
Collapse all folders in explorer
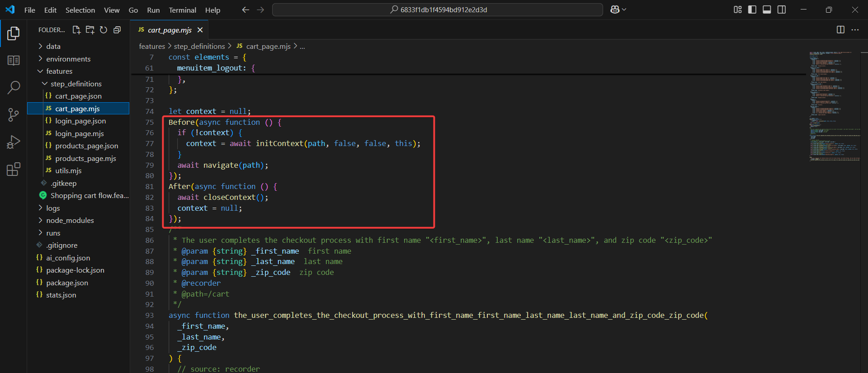click(117, 30)
